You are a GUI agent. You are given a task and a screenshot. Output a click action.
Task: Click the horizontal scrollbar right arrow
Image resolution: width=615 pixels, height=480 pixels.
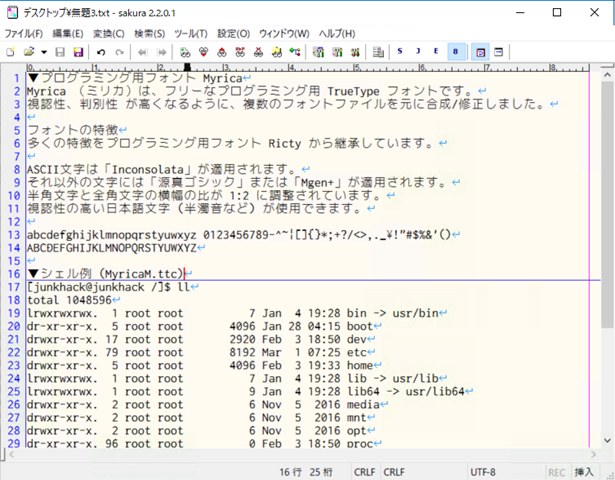(x=593, y=454)
